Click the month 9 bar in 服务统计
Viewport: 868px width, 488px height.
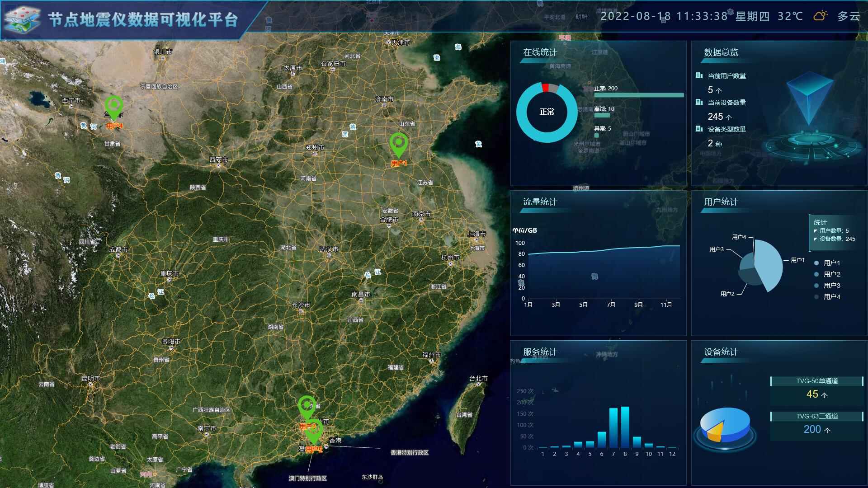(637, 442)
